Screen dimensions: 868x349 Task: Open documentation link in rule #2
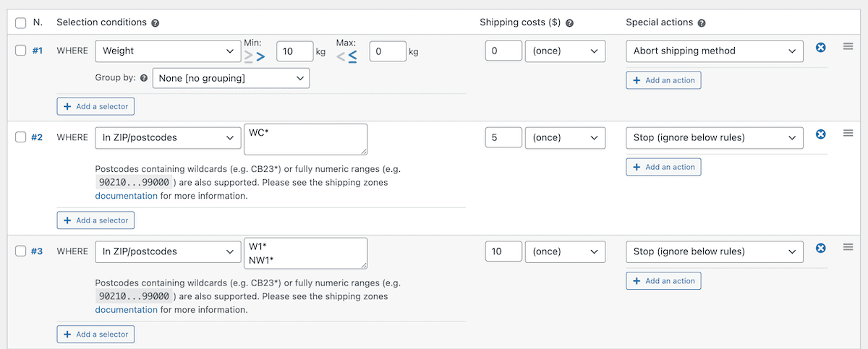click(126, 196)
